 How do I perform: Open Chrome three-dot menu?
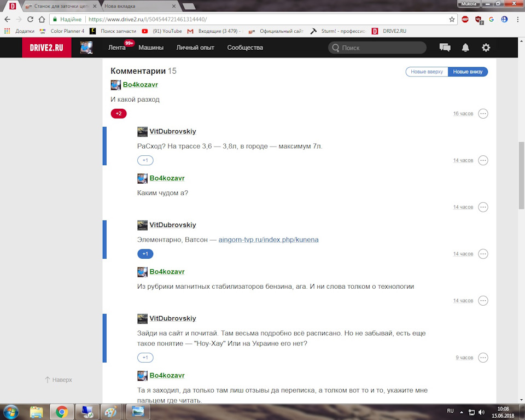[518, 20]
